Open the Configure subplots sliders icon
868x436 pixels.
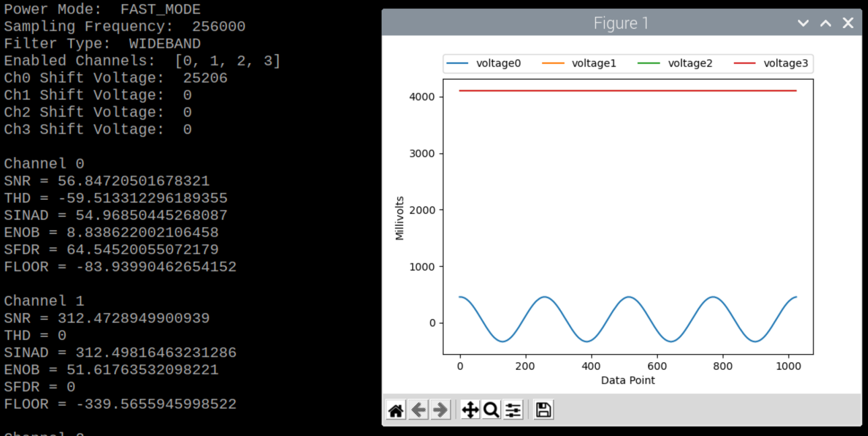[513, 410]
